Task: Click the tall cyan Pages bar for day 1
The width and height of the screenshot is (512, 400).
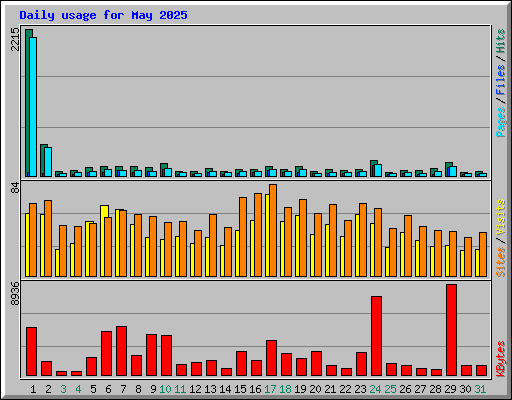Action: click(33, 107)
